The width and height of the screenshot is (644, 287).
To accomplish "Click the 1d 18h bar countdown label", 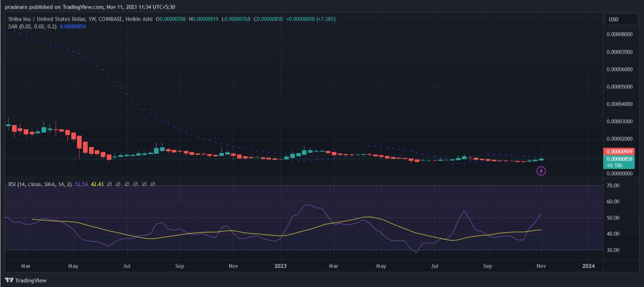I will point(614,165).
